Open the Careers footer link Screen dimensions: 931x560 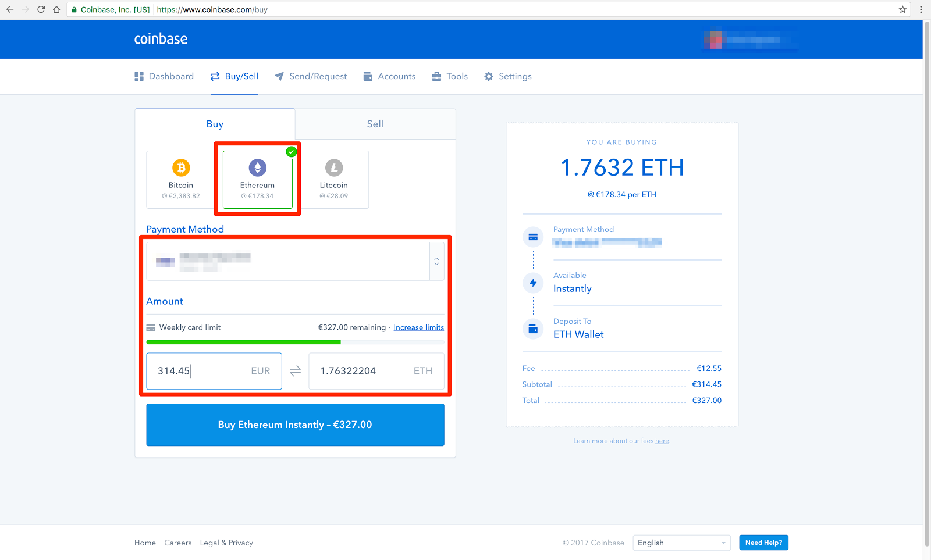pos(178,543)
